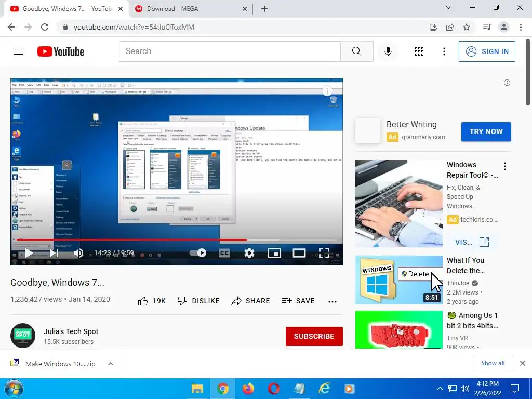Open the Windows Repair Tool ad thumbnail
The width and height of the screenshot is (532, 399).
[x=398, y=204]
